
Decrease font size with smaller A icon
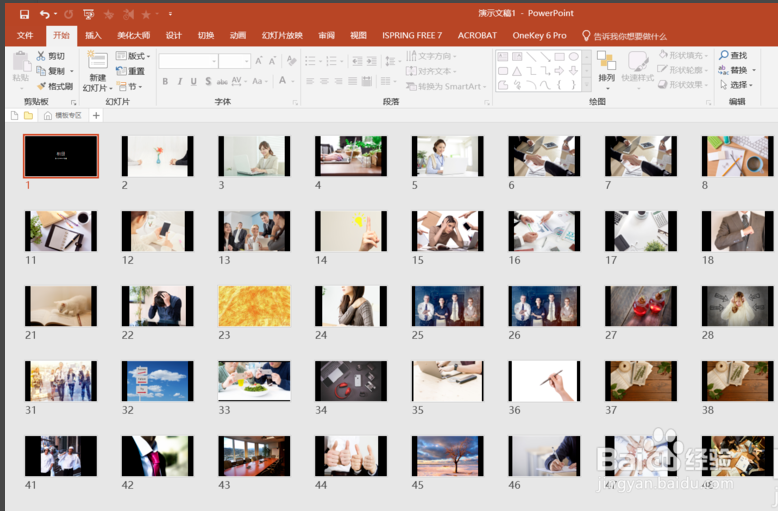[x=272, y=61]
